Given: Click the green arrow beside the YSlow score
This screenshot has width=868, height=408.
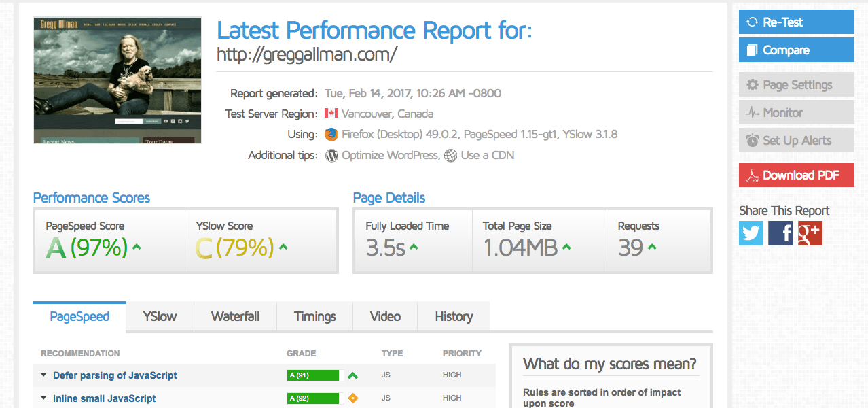Looking at the screenshot, I should (283, 248).
